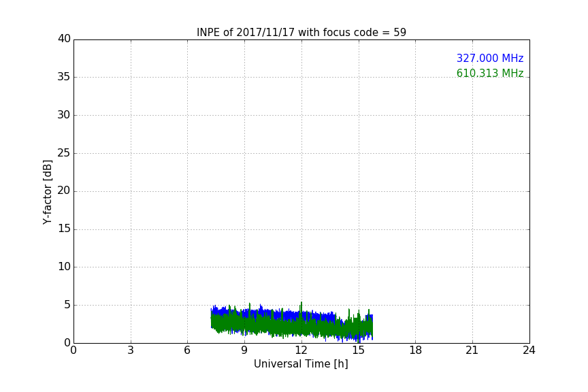The width and height of the screenshot is (588, 392).
Task: Click the y-axis tick label '20'
Action: 64,191
